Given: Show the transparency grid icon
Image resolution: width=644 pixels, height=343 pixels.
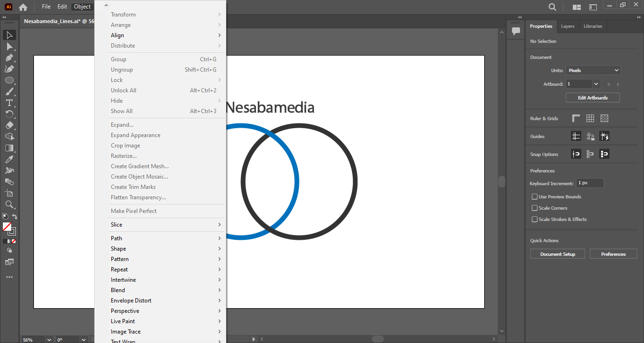Looking at the screenshot, I should tap(604, 119).
